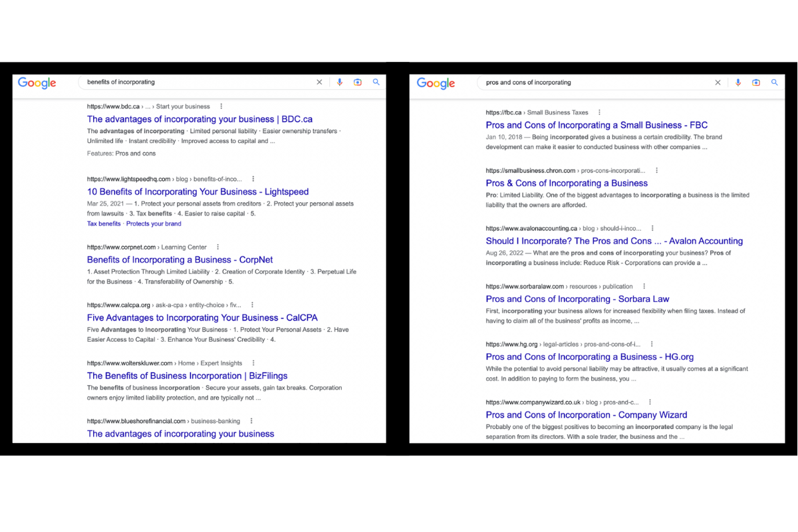Click the Google logo in the left window
Image resolution: width=798 pixels, height=532 pixels.
(37, 83)
